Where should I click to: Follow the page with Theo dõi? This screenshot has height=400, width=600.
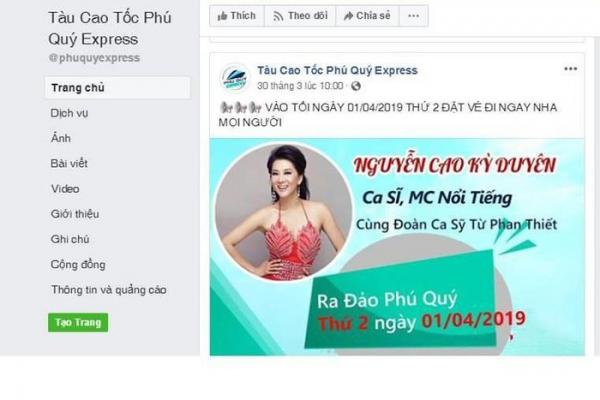(300, 16)
